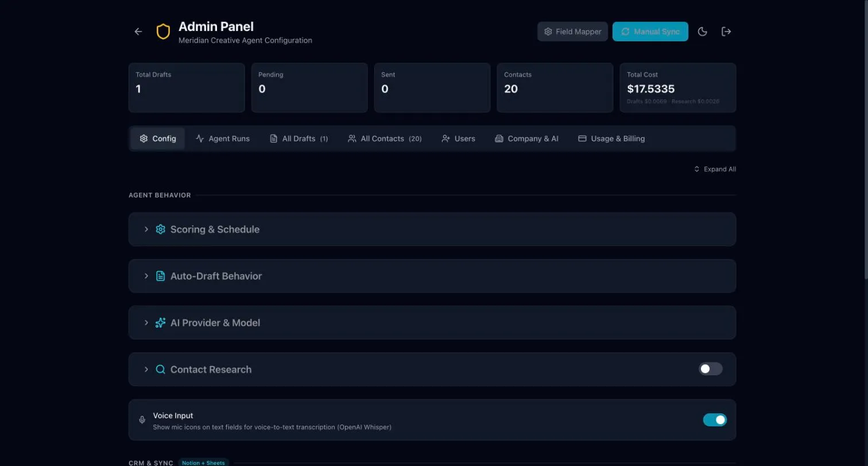This screenshot has width=868, height=466.
Task: Click the Pending stat card
Action: click(309, 87)
